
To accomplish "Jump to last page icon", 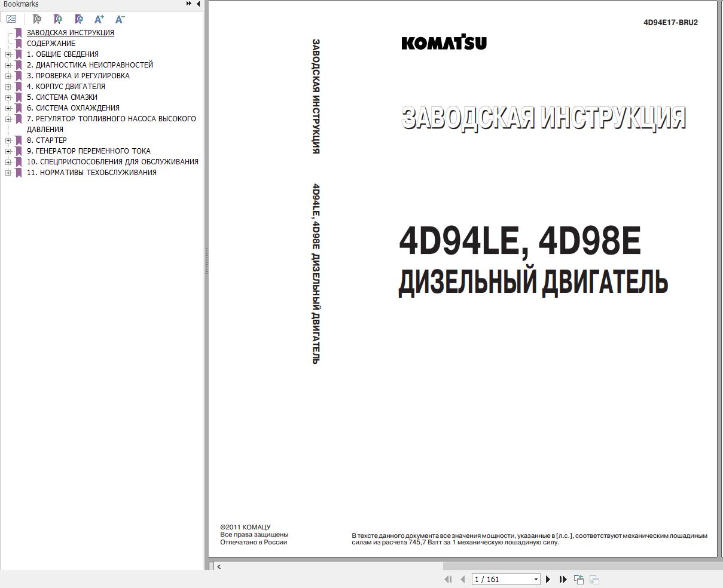I will [x=562, y=579].
